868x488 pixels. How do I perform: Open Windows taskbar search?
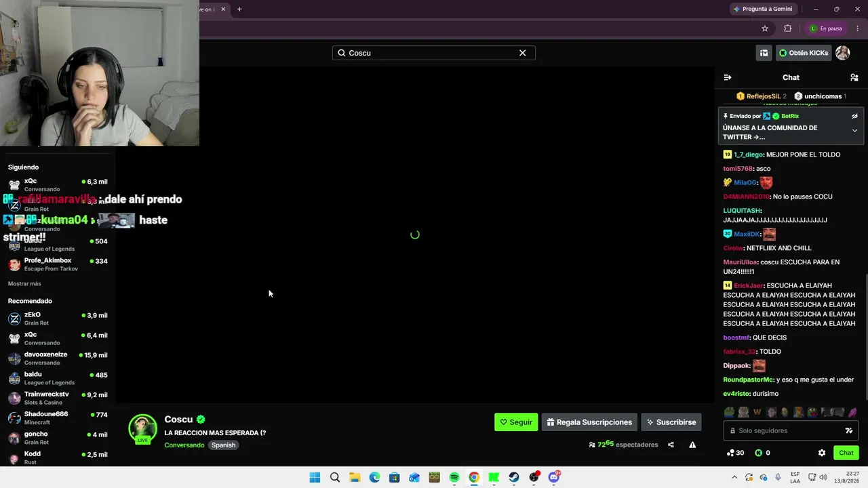pyautogui.click(x=335, y=477)
